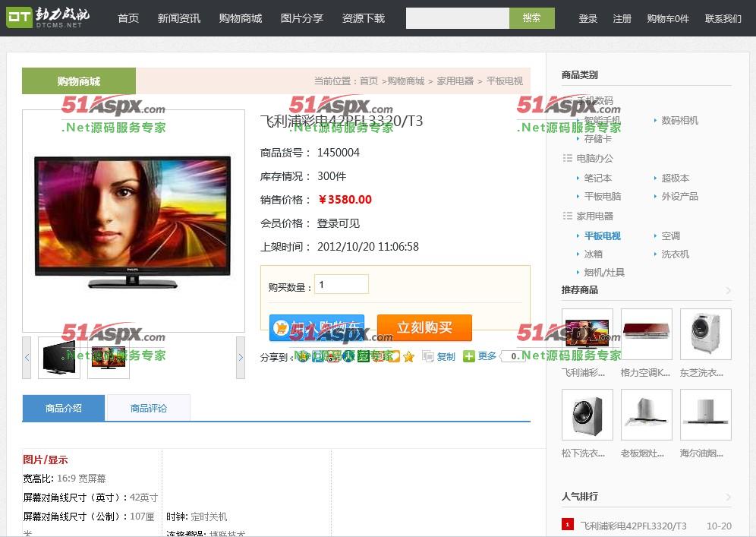This screenshot has width=756, height=537.
Task: Open 首页 in the top navigation
Action: tap(128, 18)
